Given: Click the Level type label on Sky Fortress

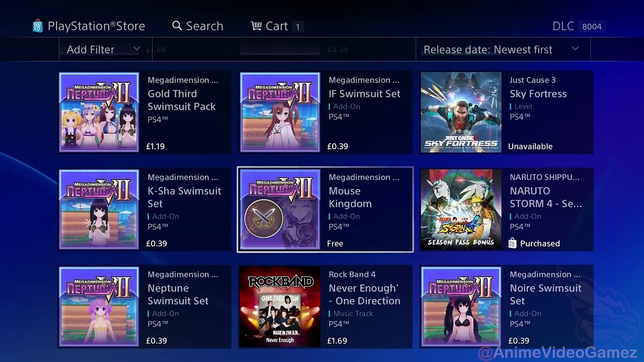Looking at the screenshot, I should tap(523, 107).
